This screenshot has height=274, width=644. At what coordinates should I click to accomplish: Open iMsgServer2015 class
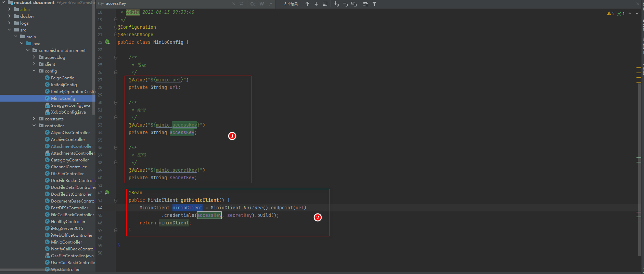click(67, 228)
